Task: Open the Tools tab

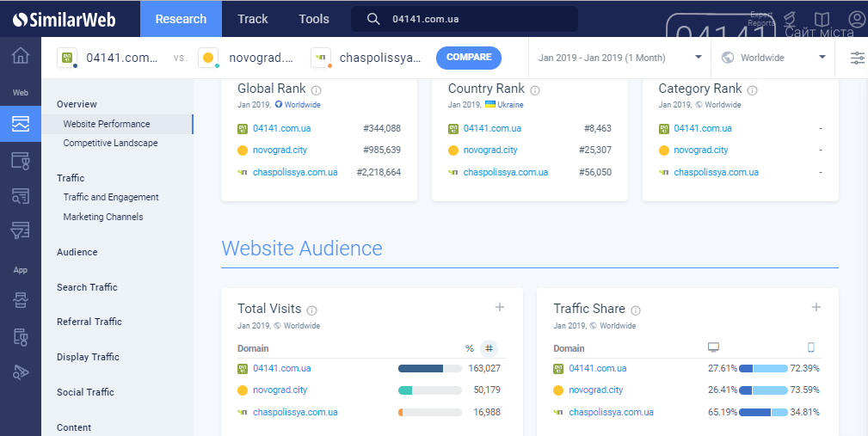Action: click(314, 19)
